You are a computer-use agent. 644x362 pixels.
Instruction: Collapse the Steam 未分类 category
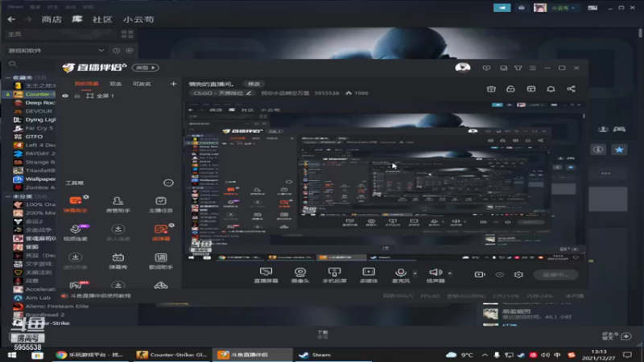pyautogui.click(x=8, y=196)
